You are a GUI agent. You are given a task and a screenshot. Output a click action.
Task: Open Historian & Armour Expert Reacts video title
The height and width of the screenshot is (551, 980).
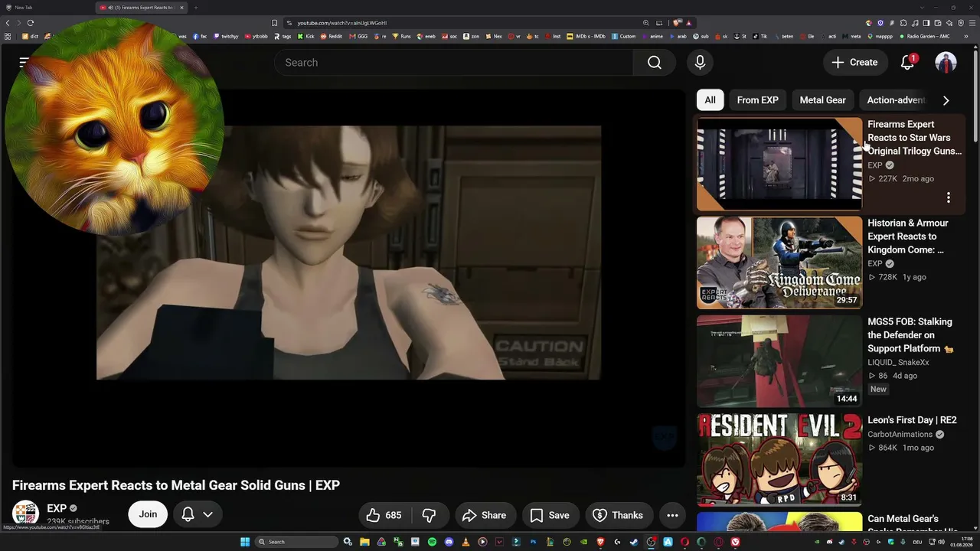point(907,236)
